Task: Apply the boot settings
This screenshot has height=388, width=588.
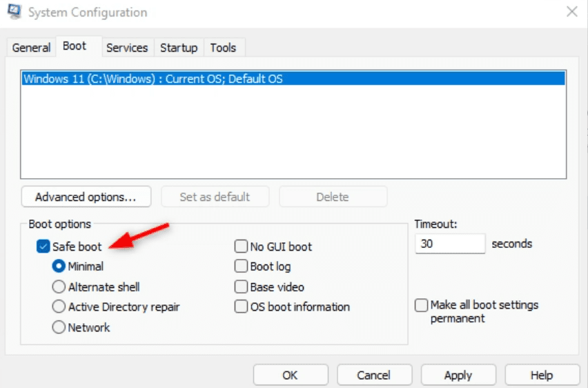Action: [x=458, y=375]
